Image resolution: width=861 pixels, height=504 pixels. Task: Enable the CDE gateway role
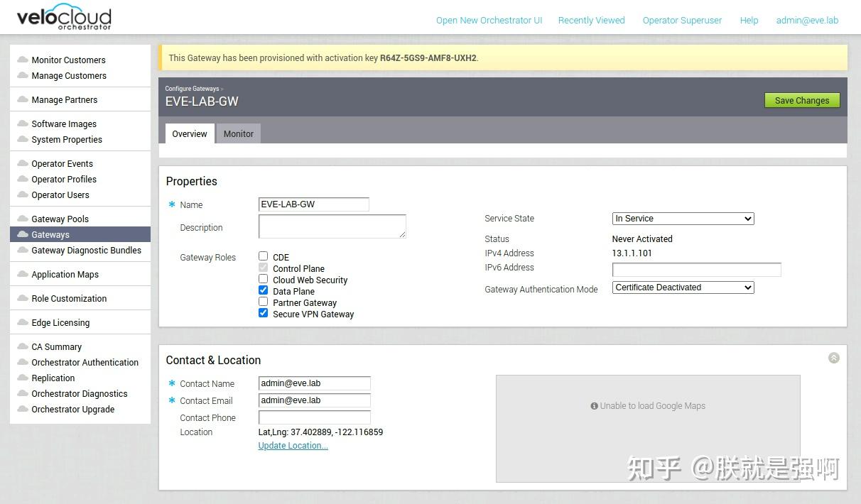coord(263,257)
